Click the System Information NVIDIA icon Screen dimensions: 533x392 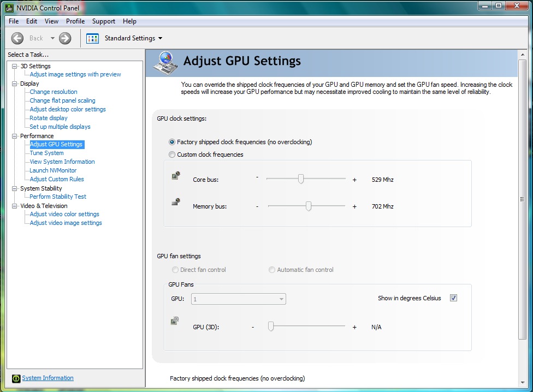(x=16, y=378)
